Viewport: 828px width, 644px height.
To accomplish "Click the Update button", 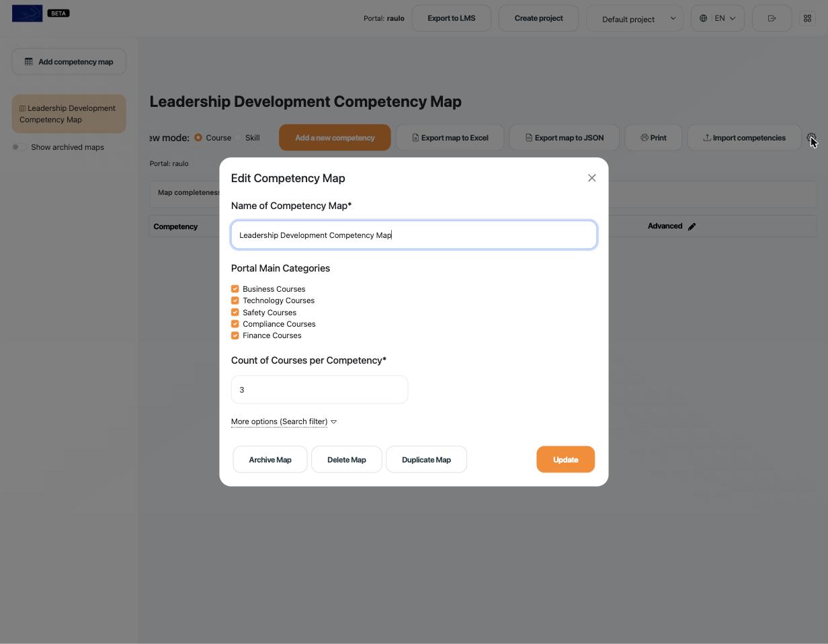I will [565, 460].
